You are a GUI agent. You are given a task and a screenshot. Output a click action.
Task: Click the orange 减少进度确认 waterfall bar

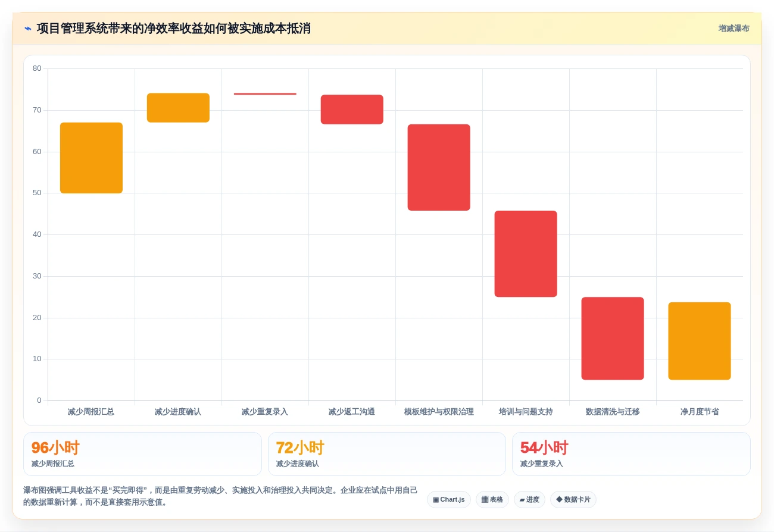(178, 108)
